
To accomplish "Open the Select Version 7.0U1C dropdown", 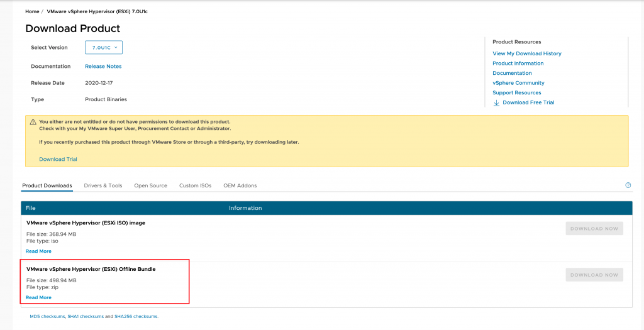I will click(x=104, y=48).
